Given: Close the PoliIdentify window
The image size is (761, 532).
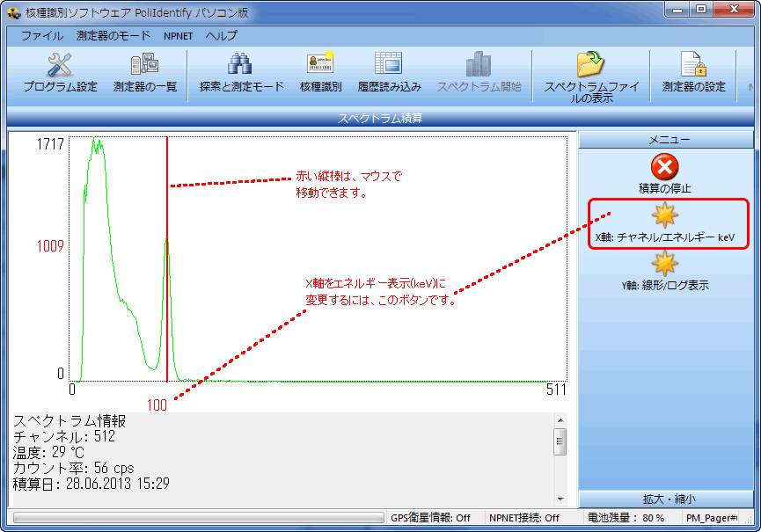Looking at the screenshot, I should tap(734, 9).
